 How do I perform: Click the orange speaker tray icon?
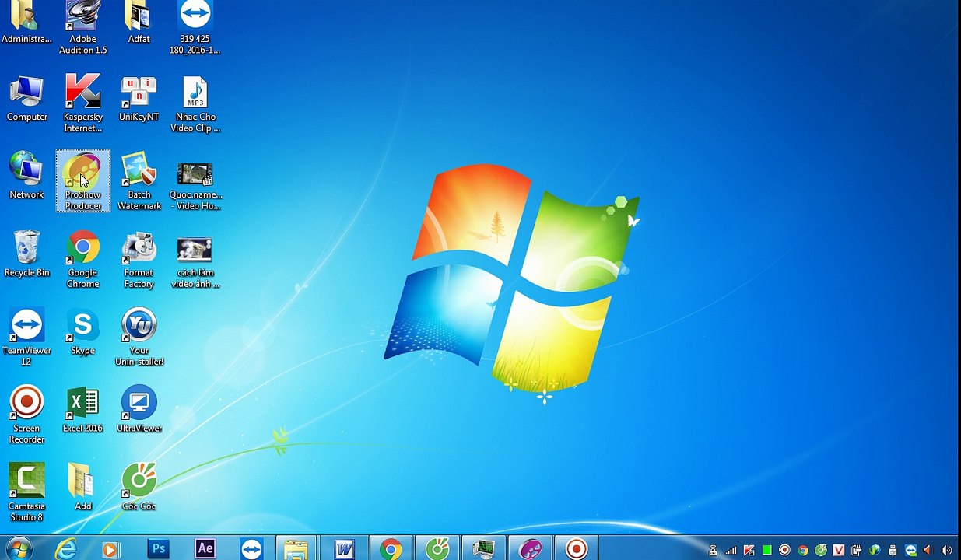[x=928, y=551]
